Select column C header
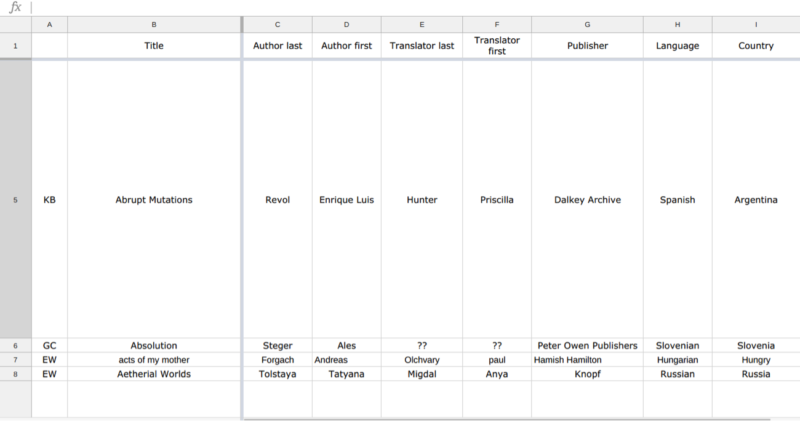 [278, 24]
